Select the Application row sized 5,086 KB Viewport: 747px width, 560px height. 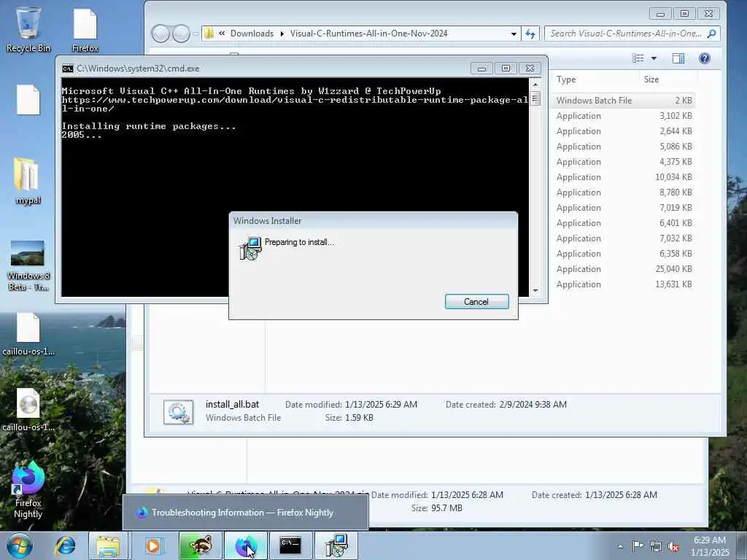coord(623,147)
